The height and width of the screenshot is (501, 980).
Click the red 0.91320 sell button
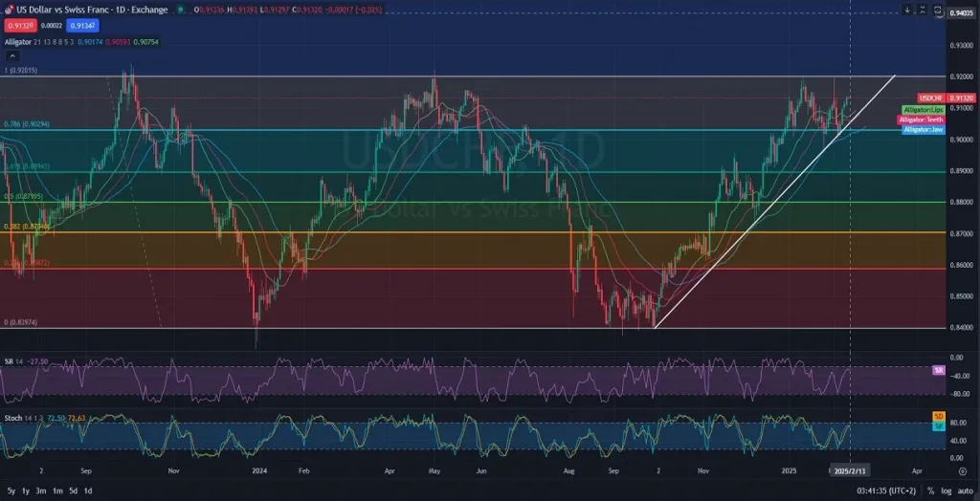[x=21, y=26]
